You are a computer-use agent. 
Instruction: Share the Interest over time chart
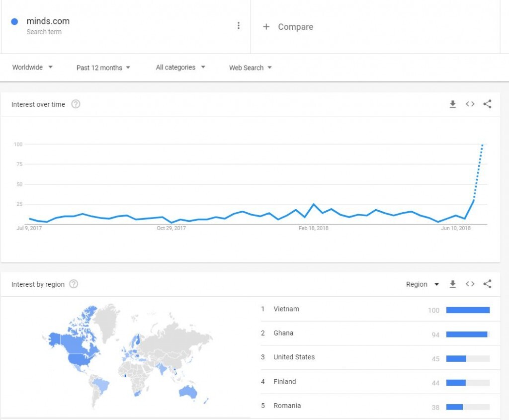(x=487, y=104)
